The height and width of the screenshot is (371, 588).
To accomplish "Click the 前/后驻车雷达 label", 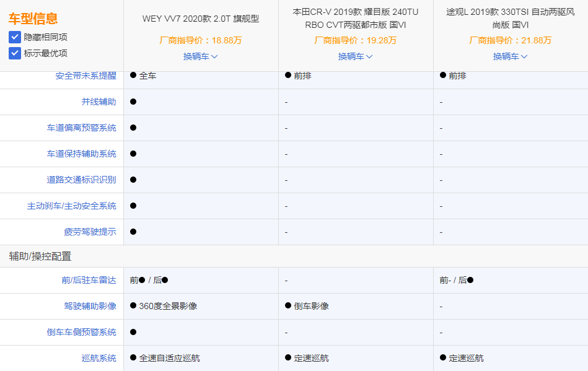I will (90, 279).
